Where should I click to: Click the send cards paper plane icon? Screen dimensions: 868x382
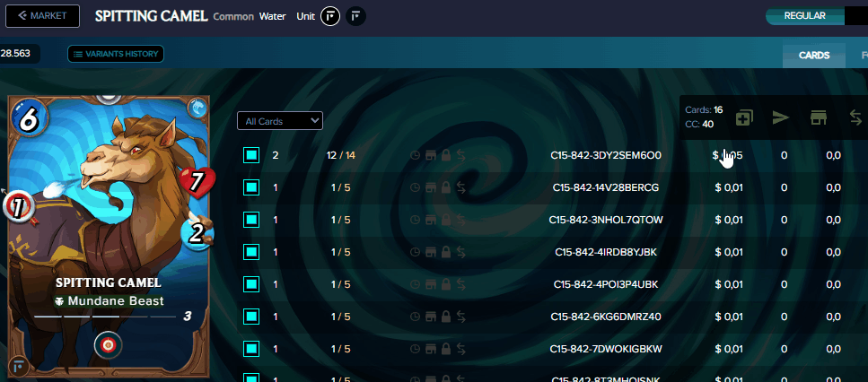coord(781,117)
